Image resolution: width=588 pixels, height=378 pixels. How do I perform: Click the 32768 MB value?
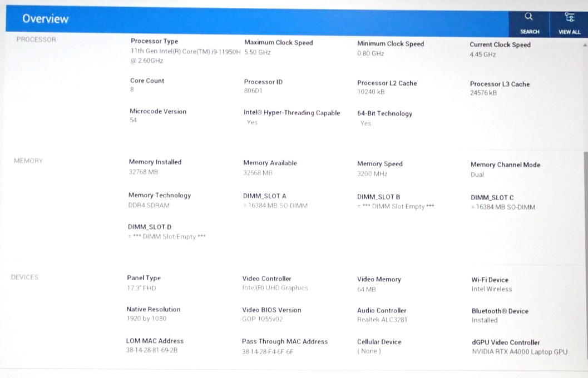[144, 172]
